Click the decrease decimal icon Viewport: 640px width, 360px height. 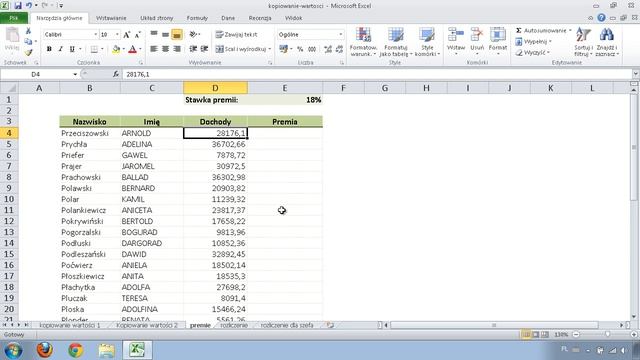pos(339,49)
